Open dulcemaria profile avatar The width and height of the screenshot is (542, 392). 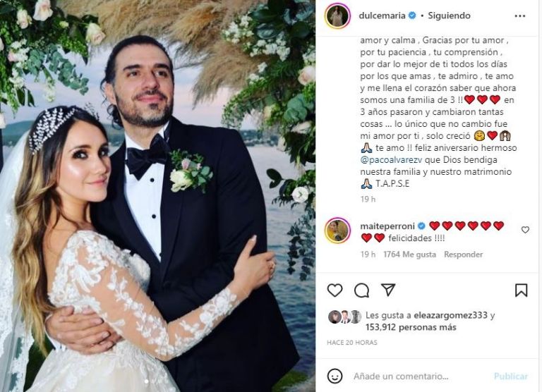pos(337,16)
